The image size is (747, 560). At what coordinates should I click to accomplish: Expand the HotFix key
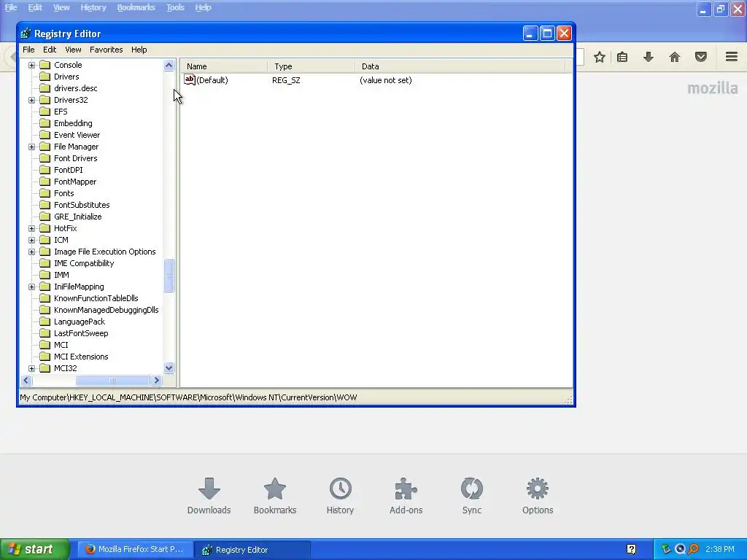31,228
